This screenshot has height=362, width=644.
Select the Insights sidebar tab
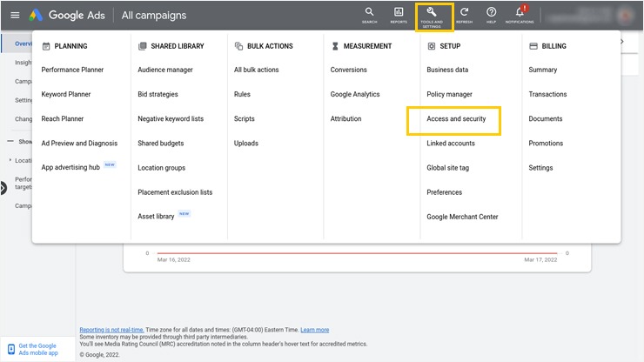[23, 63]
